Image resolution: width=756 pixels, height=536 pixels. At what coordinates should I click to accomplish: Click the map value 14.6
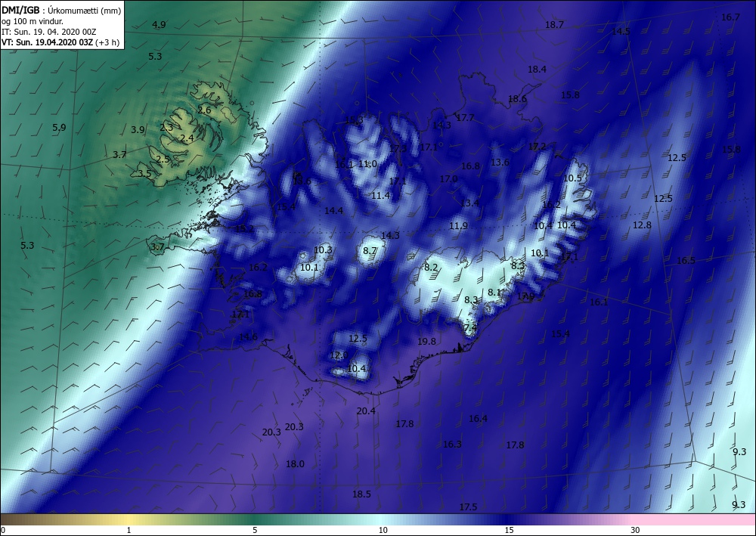click(248, 337)
